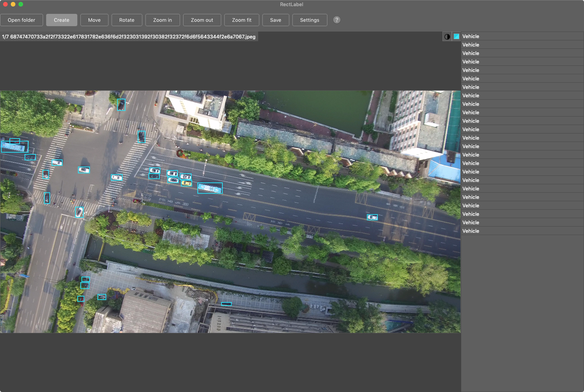Select the bounding box around the bus
Viewport: 584px width, 392px height.
pos(210,188)
